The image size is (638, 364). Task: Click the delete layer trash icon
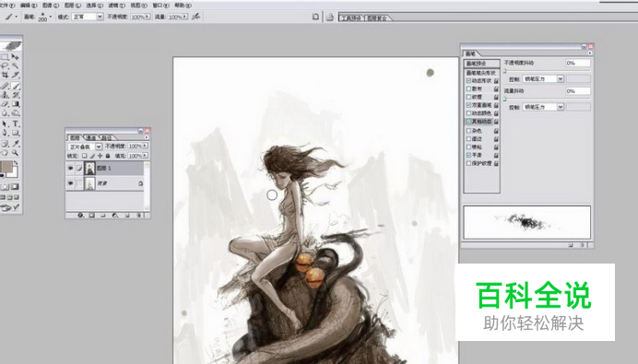(138, 215)
